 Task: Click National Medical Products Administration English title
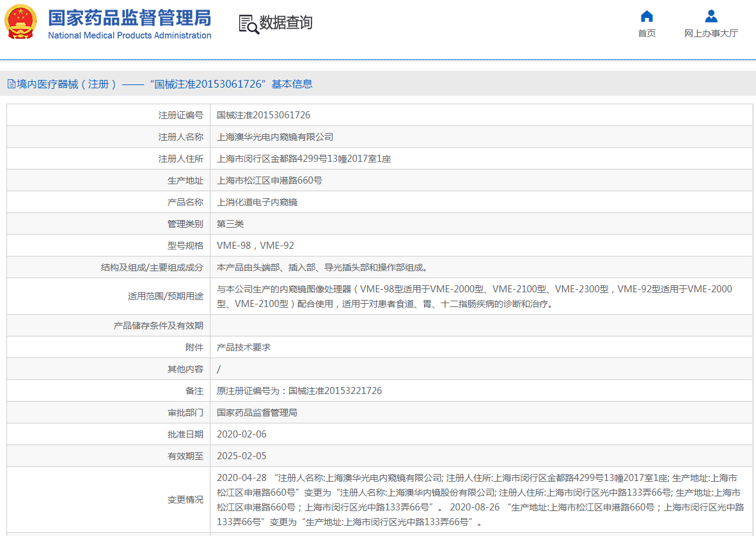(129, 35)
